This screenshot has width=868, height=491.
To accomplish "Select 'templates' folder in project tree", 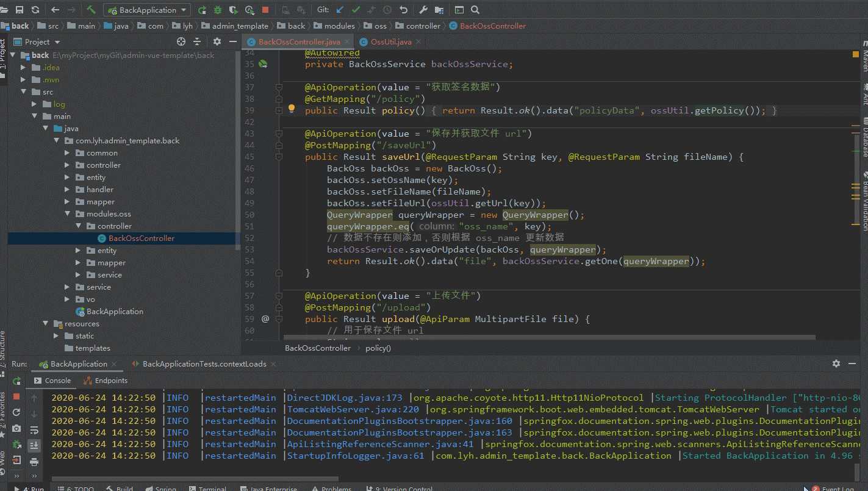I will pyautogui.click(x=87, y=348).
